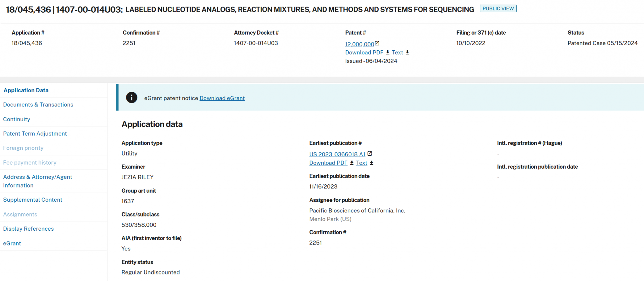The width and height of the screenshot is (644, 281).
Task: Click download icon beside patent Download PDF
Action: coord(388,53)
